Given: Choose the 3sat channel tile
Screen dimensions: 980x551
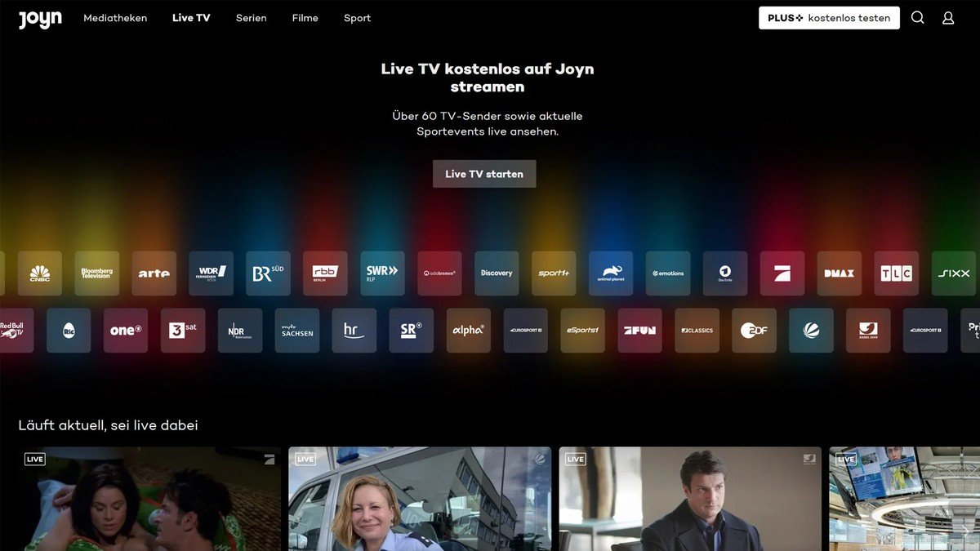Looking at the screenshot, I should (183, 331).
